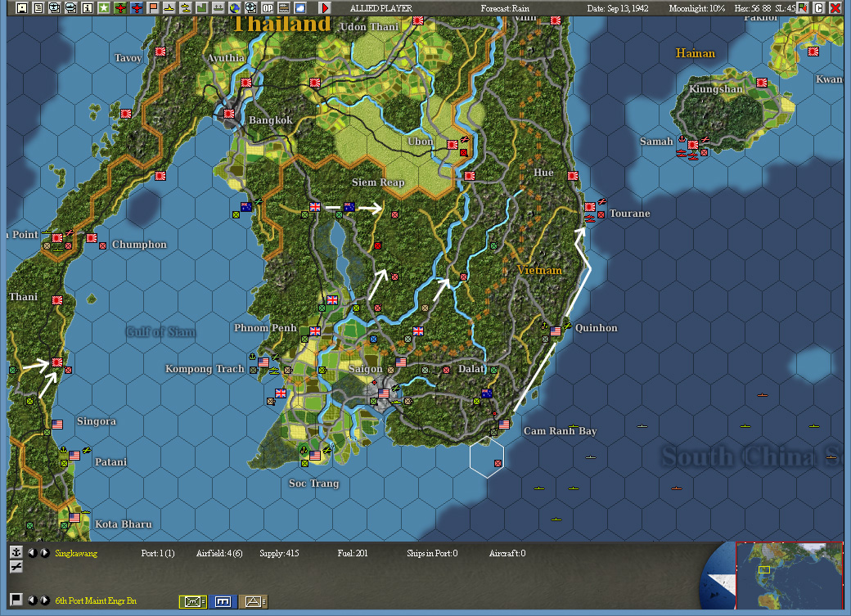This screenshot has width=851, height=616.
Task: Select the US flag base at Kompong Trach
Action: click(263, 362)
